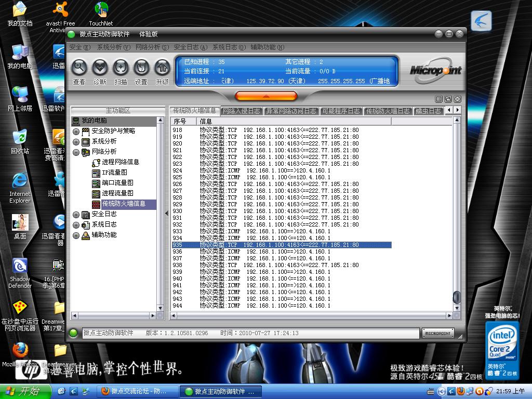Open 设置 shield toolbar icon
This screenshot has width=532, height=399.
pos(141,68)
